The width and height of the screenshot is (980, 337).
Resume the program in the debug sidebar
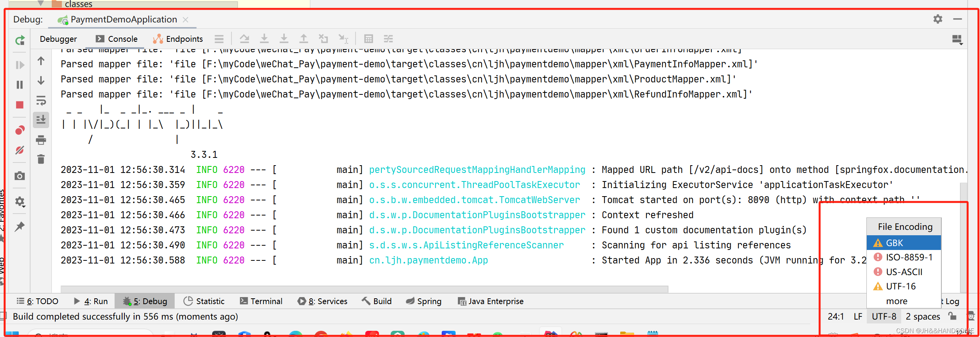(20, 65)
